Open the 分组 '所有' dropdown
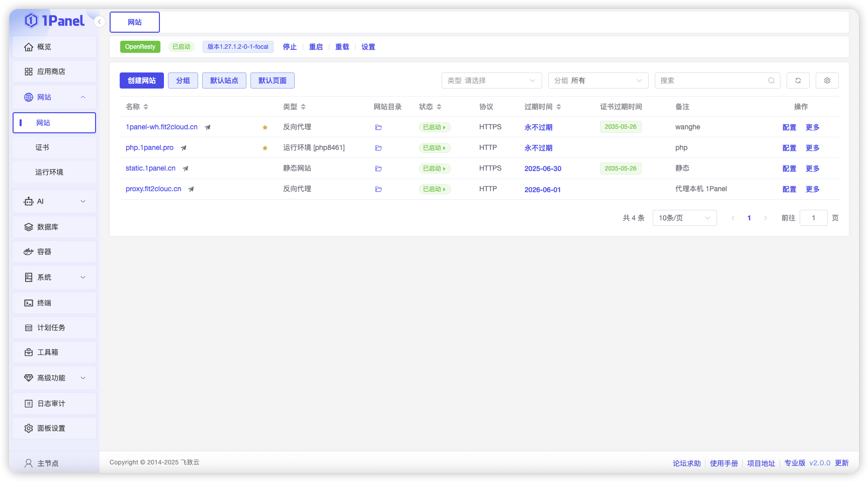This screenshot has height=482, width=868. pos(598,80)
